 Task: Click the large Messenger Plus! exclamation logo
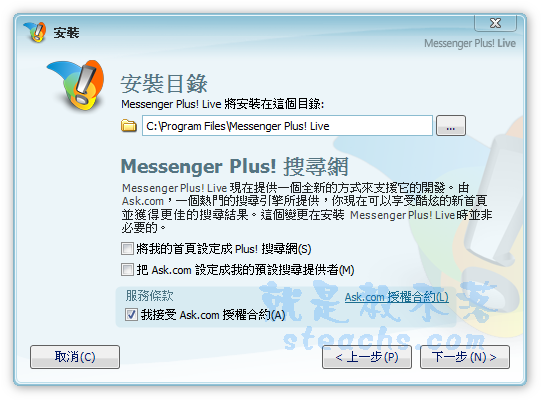click(77, 85)
